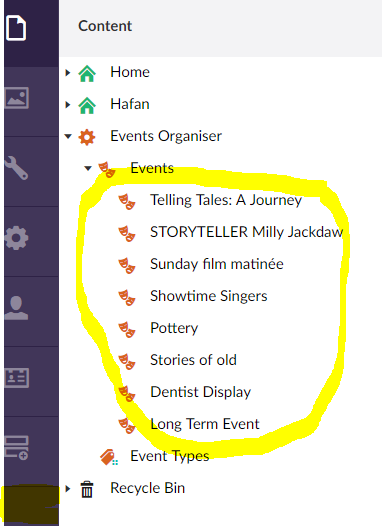Expand the Hafan tree node
The width and height of the screenshot is (382, 526).
[x=68, y=105]
